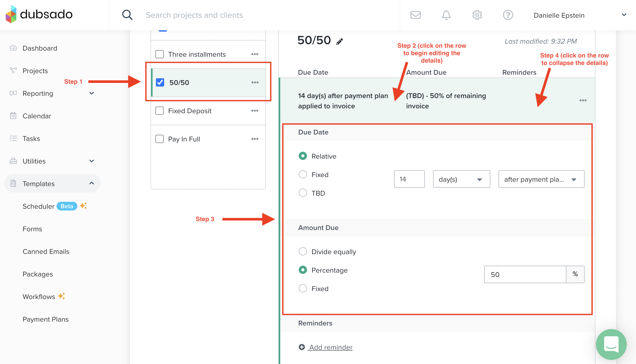Open the search magnifier icon

[127, 15]
